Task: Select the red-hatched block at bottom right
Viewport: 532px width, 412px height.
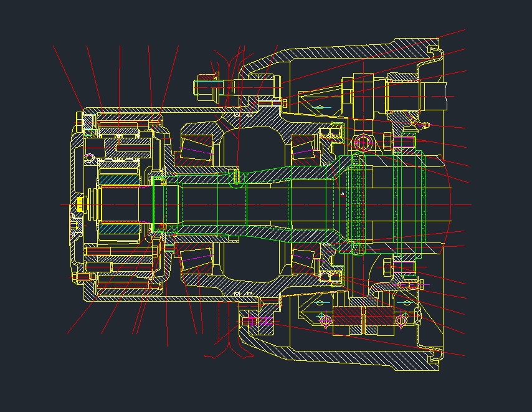Action: point(350,319)
